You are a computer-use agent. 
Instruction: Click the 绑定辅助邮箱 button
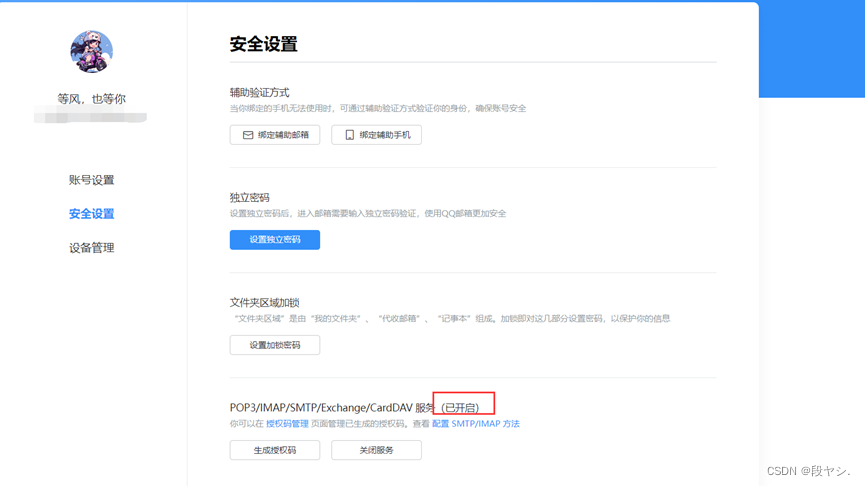pos(275,135)
